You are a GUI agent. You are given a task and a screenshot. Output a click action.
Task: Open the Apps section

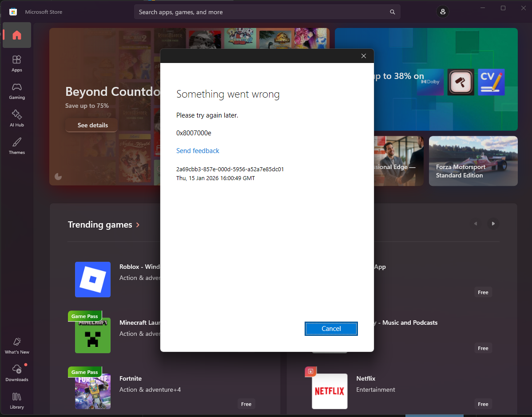tap(16, 64)
